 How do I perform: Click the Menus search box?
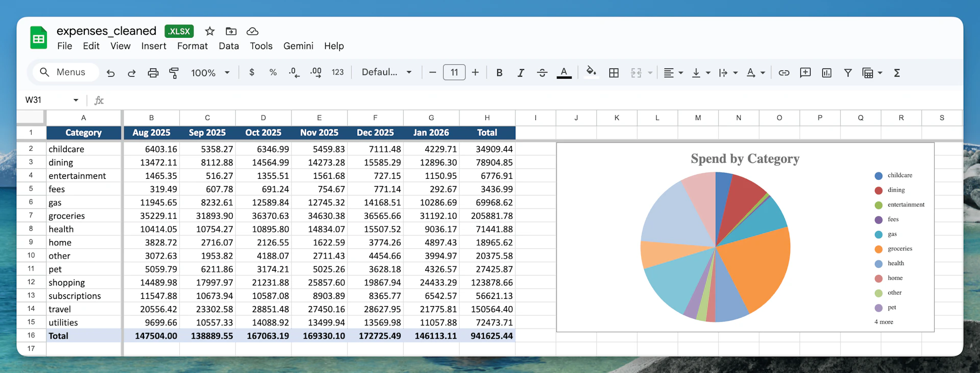(x=66, y=72)
